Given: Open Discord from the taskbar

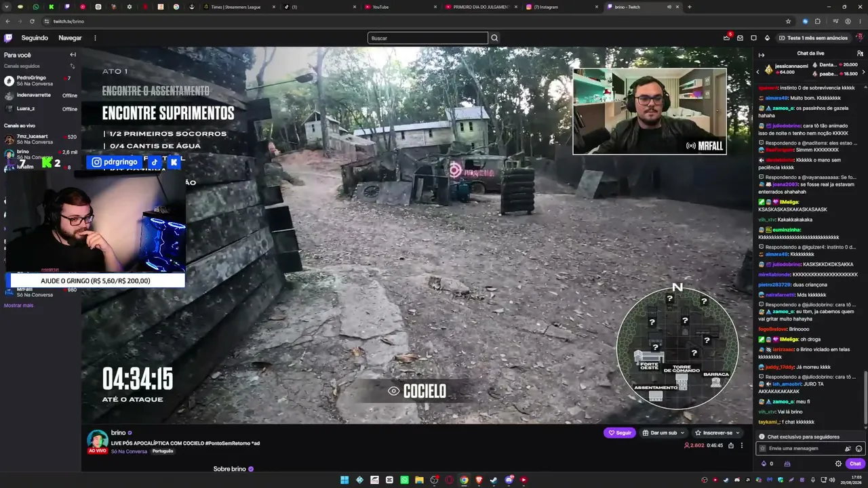Looking at the screenshot, I should 509,480.
